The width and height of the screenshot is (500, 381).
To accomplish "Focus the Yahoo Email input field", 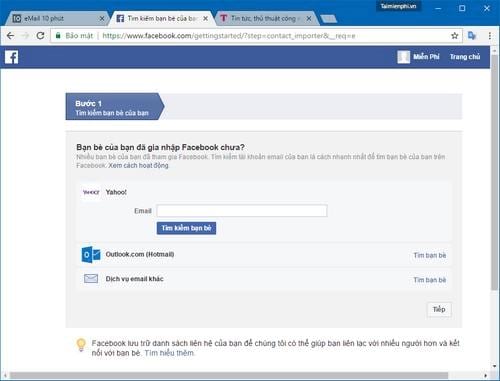I will click(x=242, y=211).
